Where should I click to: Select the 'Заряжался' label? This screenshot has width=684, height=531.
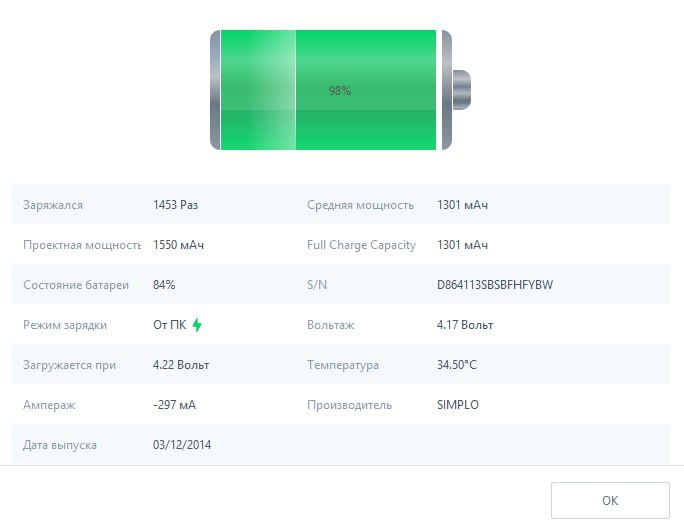[53, 205]
